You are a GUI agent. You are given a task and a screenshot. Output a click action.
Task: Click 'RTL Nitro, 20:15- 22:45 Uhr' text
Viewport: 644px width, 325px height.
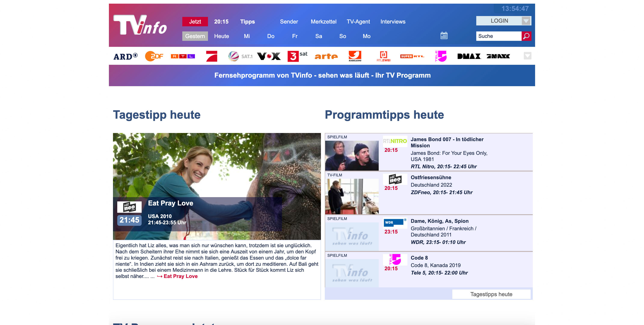(x=444, y=166)
